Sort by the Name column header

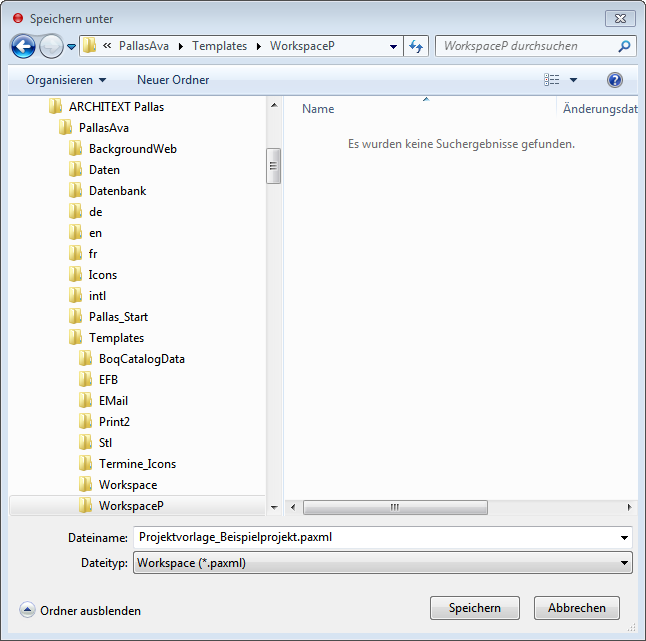pos(318,109)
